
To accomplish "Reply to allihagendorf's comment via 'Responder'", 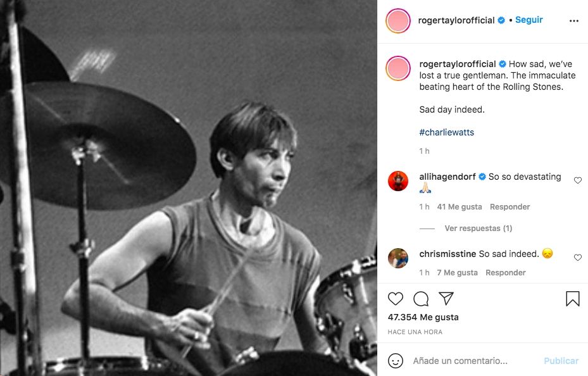I will [510, 207].
